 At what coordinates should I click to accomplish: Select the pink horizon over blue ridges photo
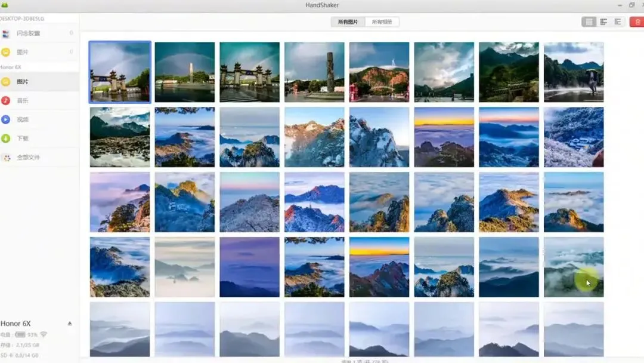pos(509,137)
